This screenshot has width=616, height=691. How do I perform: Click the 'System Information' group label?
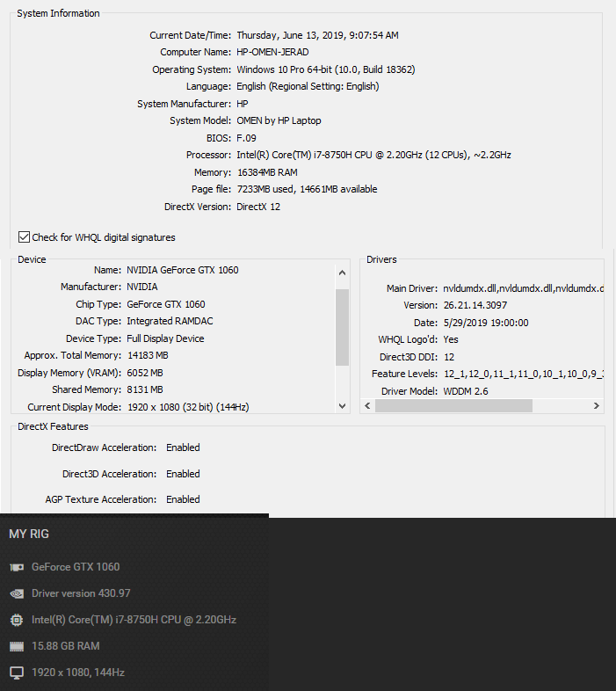pyautogui.click(x=58, y=14)
